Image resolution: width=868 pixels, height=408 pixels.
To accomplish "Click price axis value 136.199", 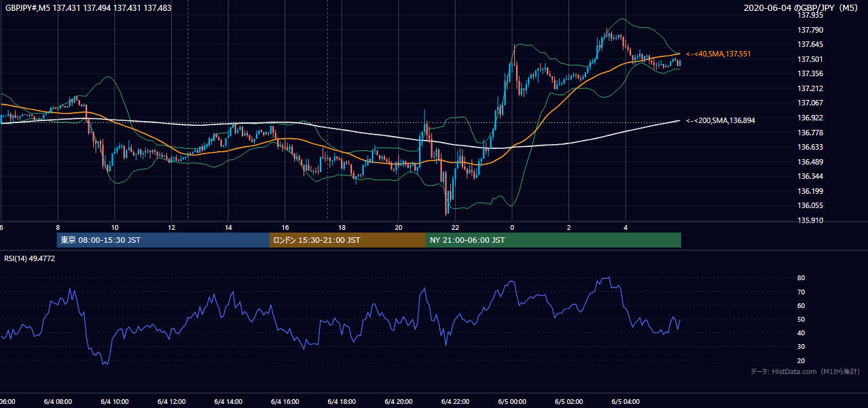I will (x=810, y=191).
